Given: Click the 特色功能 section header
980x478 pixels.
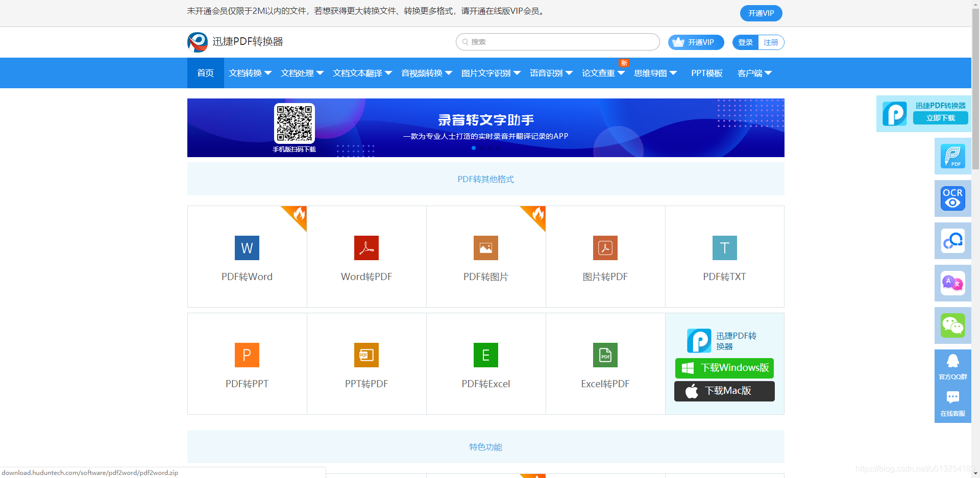Looking at the screenshot, I should [x=486, y=447].
